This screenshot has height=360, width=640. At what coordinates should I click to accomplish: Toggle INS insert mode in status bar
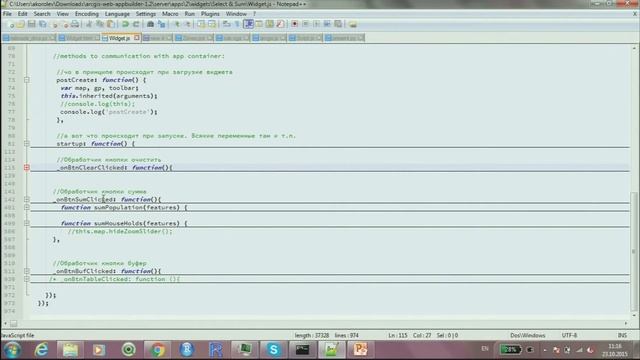(x=622, y=335)
